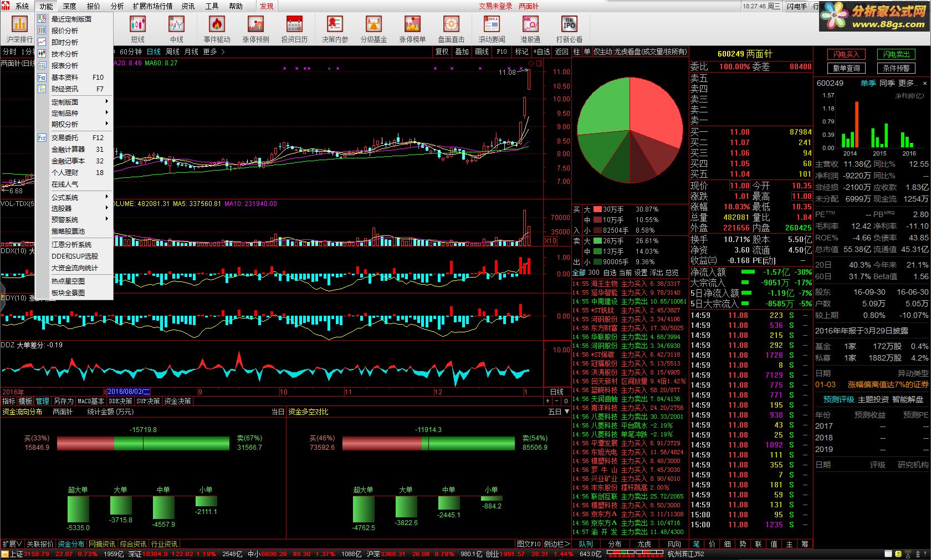The height and width of the screenshot is (560, 931).
Task: Open the 更多 periods dropdown
Action: pyautogui.click(x=213, y=52)
